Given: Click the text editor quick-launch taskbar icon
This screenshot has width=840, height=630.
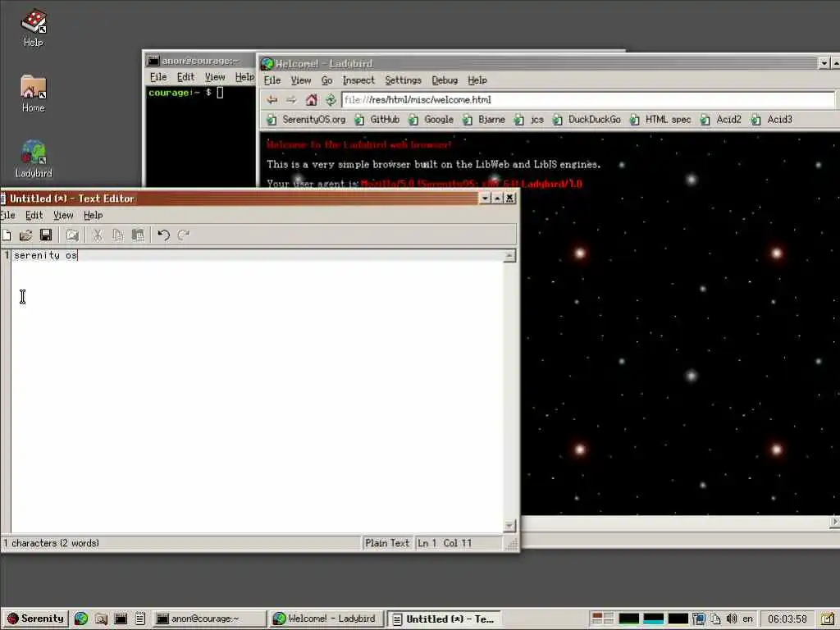Looking at the screenshot, I should [x=139, y=619].
